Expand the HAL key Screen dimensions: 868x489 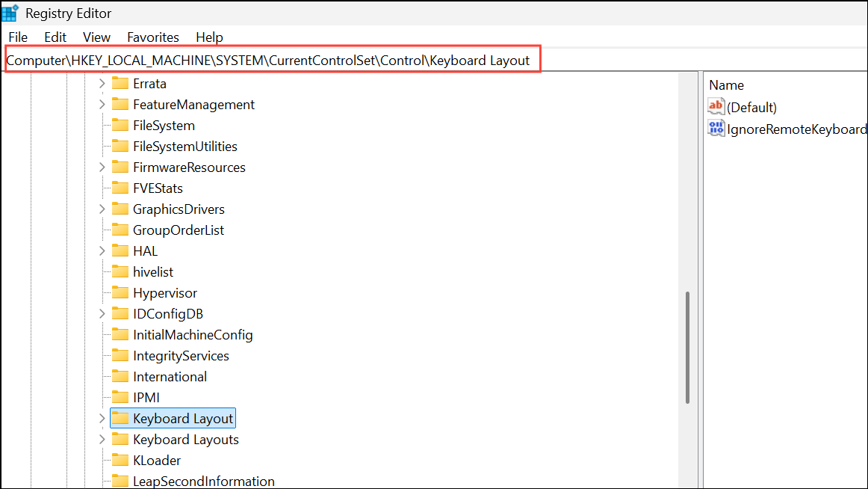point(102,250)
